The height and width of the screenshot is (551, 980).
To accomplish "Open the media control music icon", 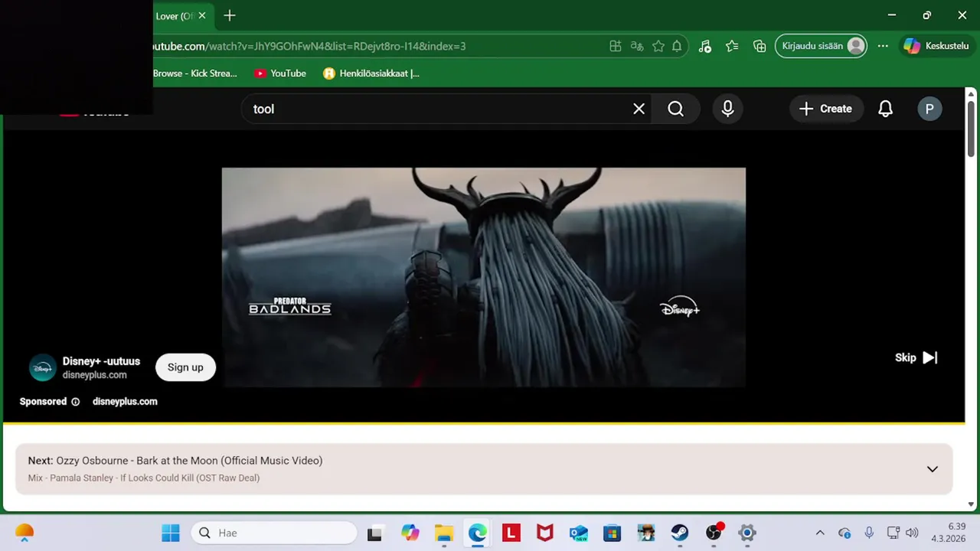I will pyautogui.click(x=705, y=46).
